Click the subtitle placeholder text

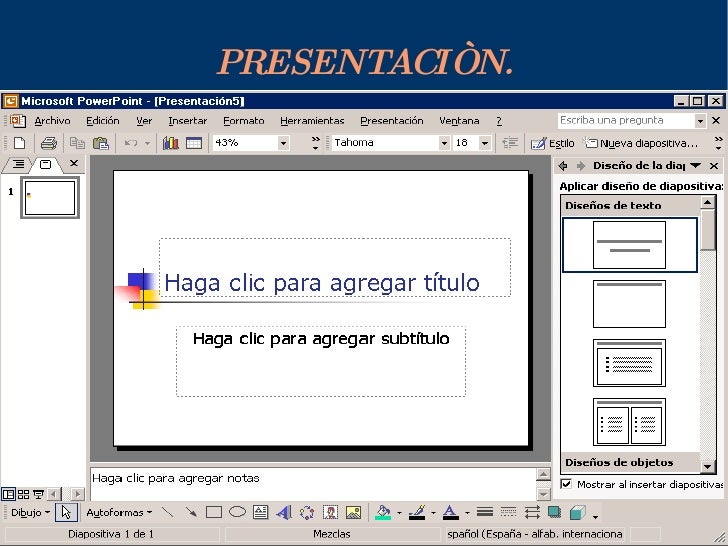point(321,339)
